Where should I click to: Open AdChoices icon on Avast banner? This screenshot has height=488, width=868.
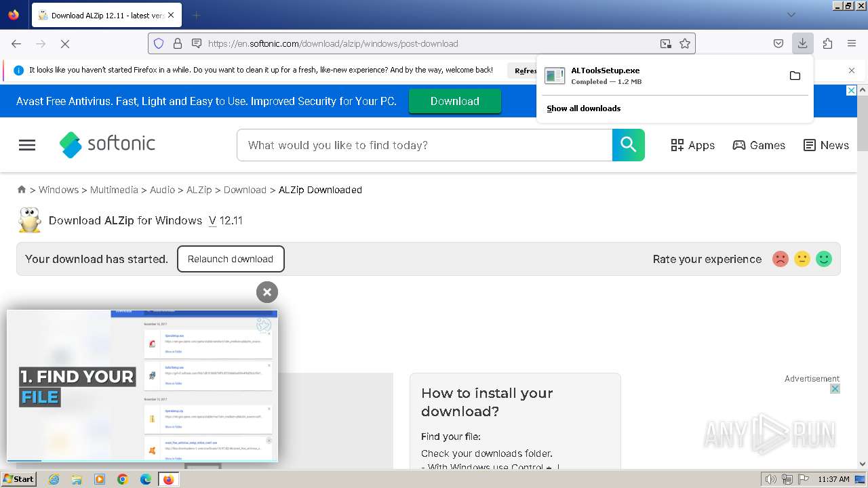(x=852, y=90)
